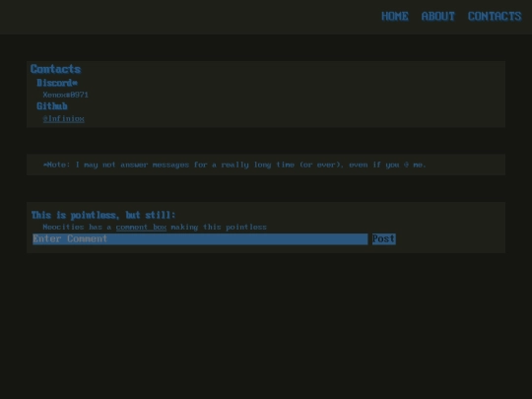Screen dimensions: 532x399
Task: Select the Discord username 'Xenox#8971'
Action: [x=65, y=95]
